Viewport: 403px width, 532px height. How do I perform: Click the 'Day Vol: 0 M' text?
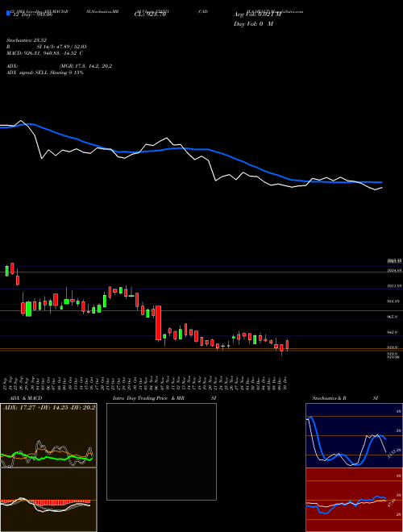(x=253, y=24)
